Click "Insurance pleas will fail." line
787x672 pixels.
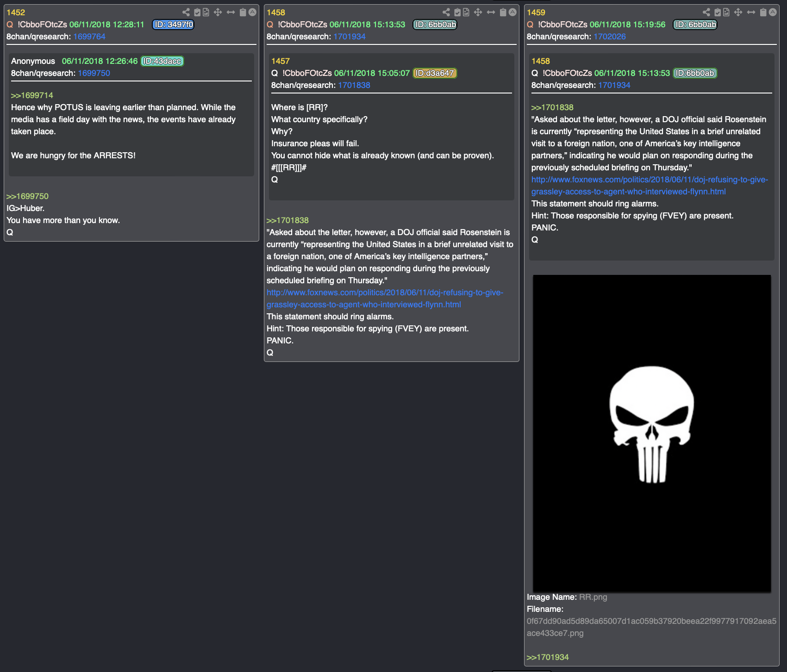(315, 143)
